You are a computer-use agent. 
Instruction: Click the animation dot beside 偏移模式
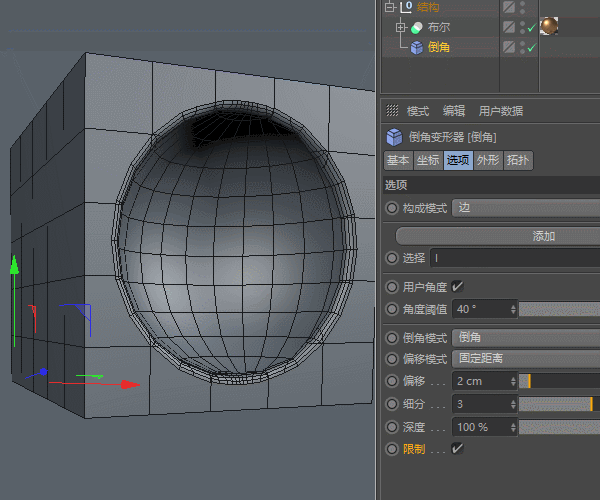pyautogui.click(x=392, y=359)
